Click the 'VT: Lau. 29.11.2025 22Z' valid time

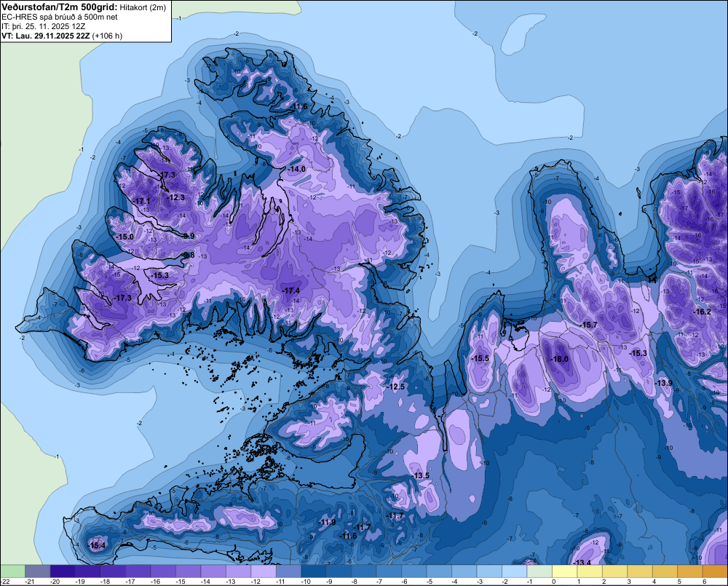click(x=46, y=36)
